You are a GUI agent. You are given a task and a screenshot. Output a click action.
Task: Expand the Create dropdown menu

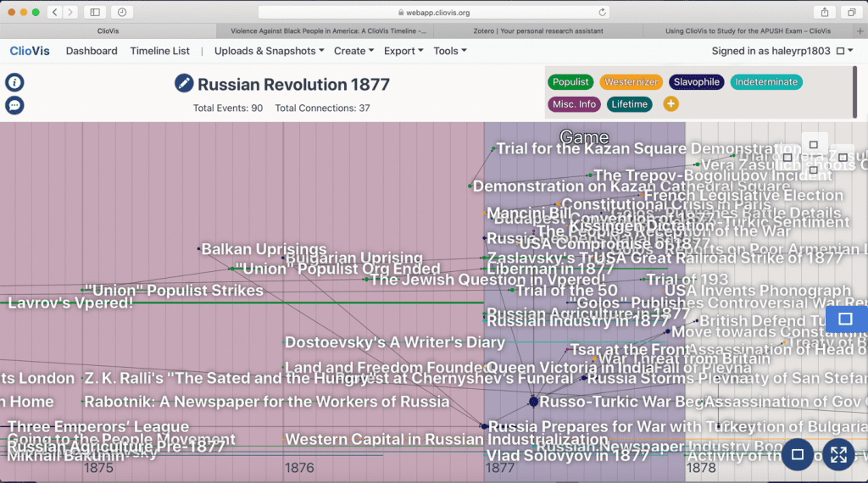click(353, 51)
